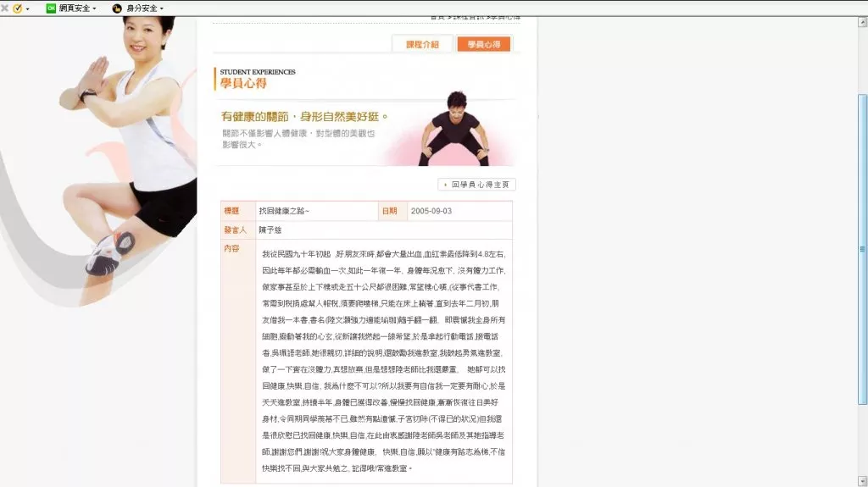Click the Norton yellow checkmark icon
The height and width of the screenshot is (487, 868).
tap(18, 8)
